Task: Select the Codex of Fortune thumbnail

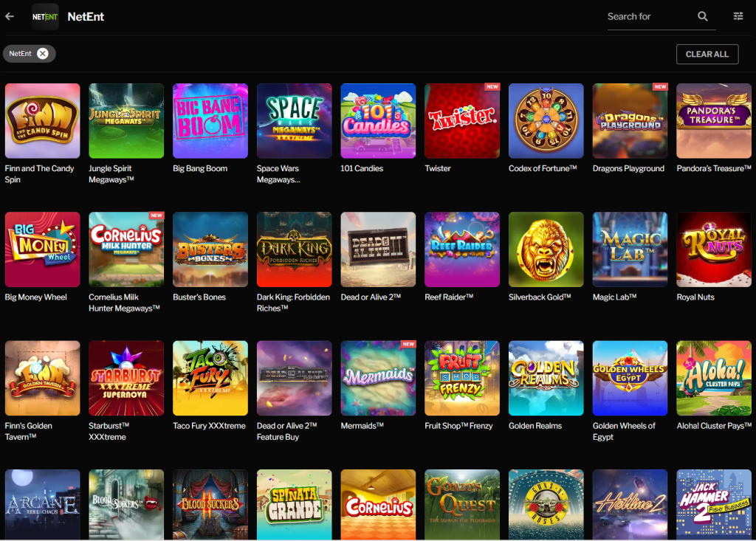Action: click(x=546, y=120)
